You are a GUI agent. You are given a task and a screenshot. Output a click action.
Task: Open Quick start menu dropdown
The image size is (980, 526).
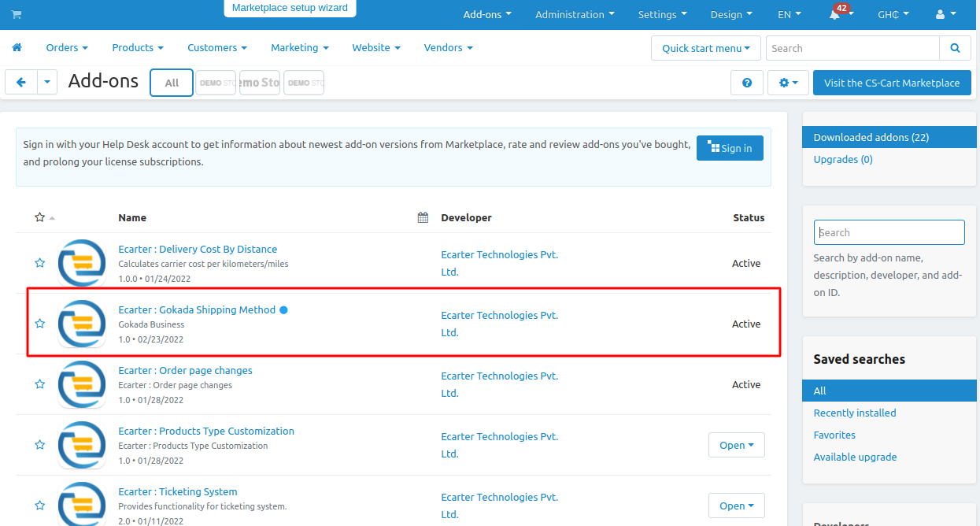click(706, 48)
